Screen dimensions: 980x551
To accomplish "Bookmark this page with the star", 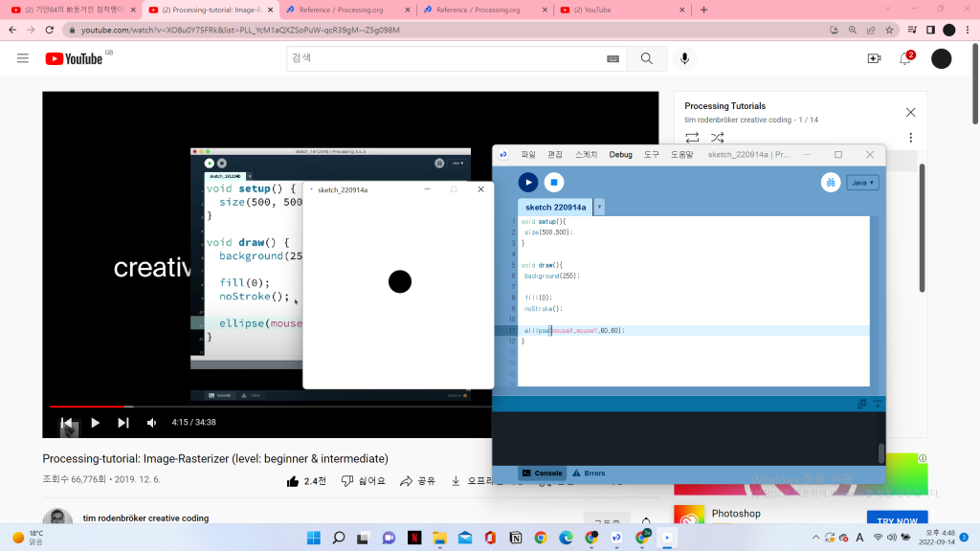I will [x=889, y=30].
